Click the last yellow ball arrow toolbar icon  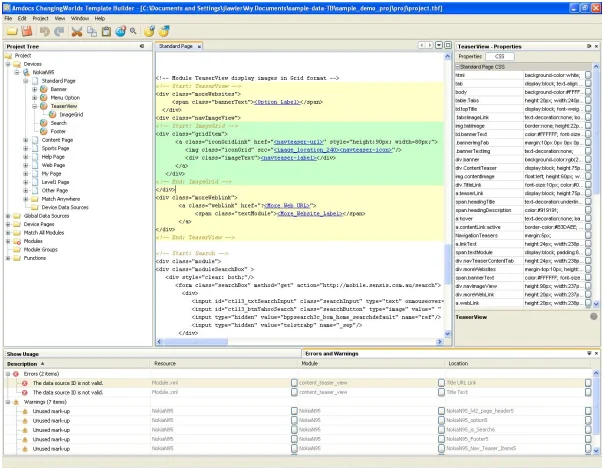[164, 31]
